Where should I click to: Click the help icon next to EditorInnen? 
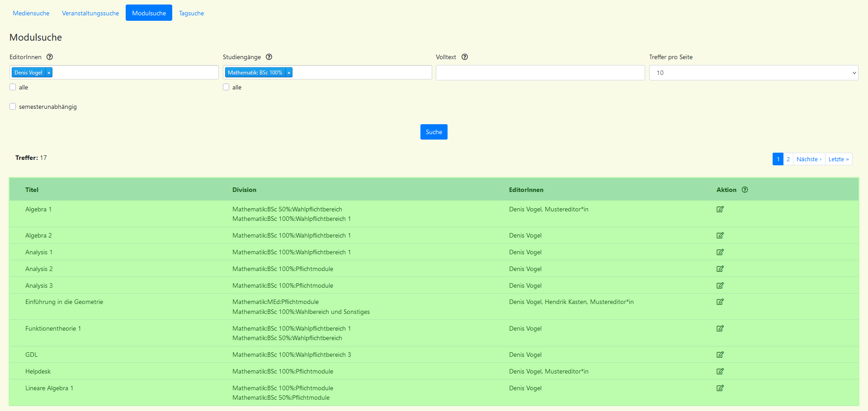pos(50,57)
